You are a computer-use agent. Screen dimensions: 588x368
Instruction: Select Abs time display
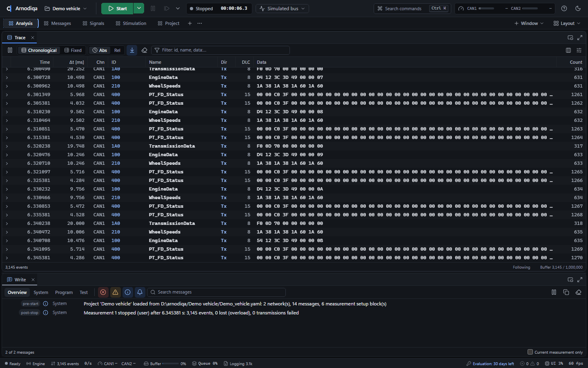coord(100,50)
